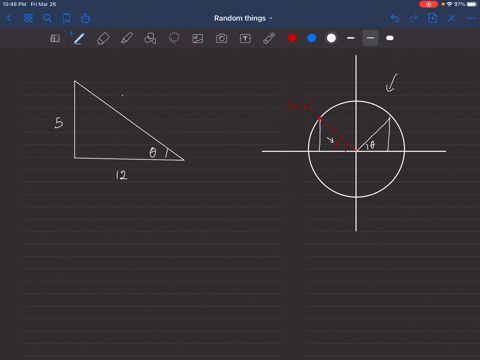Screen dimensions: 480x360
Task: Select the Laser pointer tool
Action: pos(269,38)
